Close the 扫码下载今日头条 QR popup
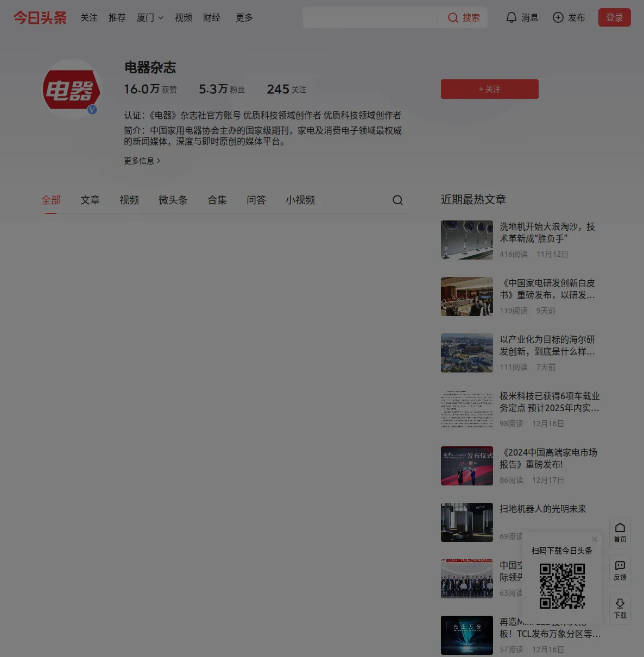The height and width of the screenshot is (657, 644). pyautogui.click(x=595, y=539)
